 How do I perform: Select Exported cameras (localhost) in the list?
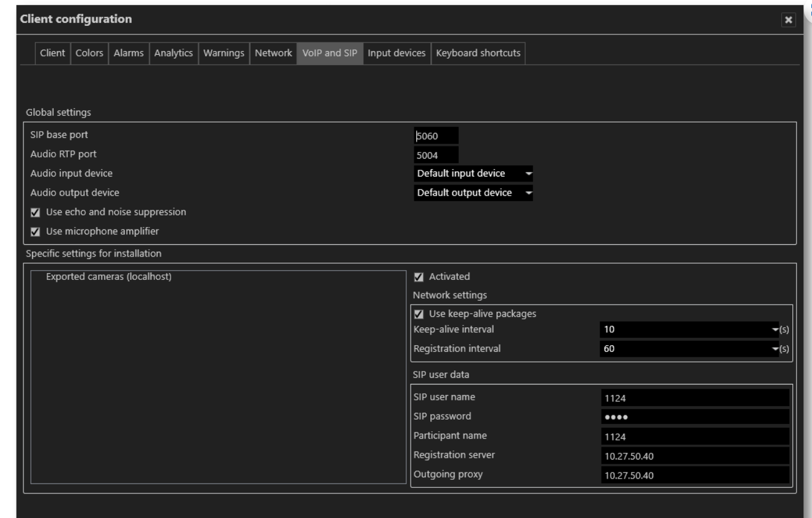108,277
